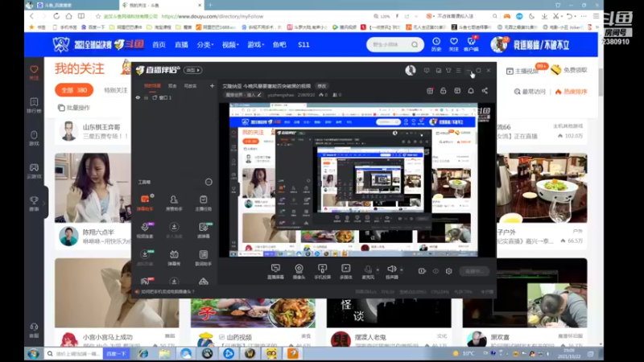Add the 直播屏幕 screen capture source
The height and width of the screenshot is (362, 644).
click(x=275, y=272)
